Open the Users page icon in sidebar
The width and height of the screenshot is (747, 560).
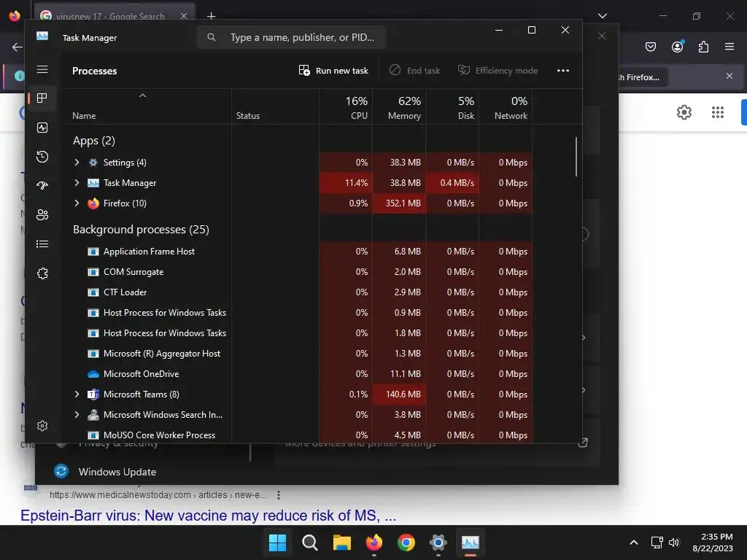tap(42, 215)
